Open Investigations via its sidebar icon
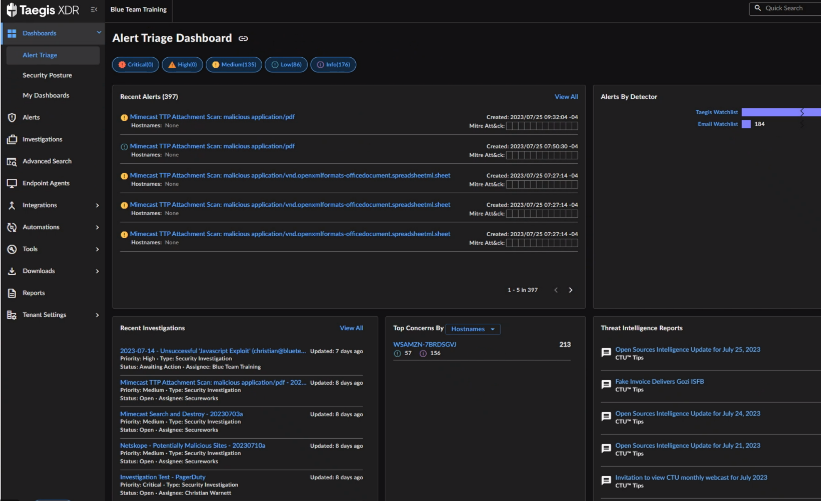821x501 pixels. (x=12, y=139)
